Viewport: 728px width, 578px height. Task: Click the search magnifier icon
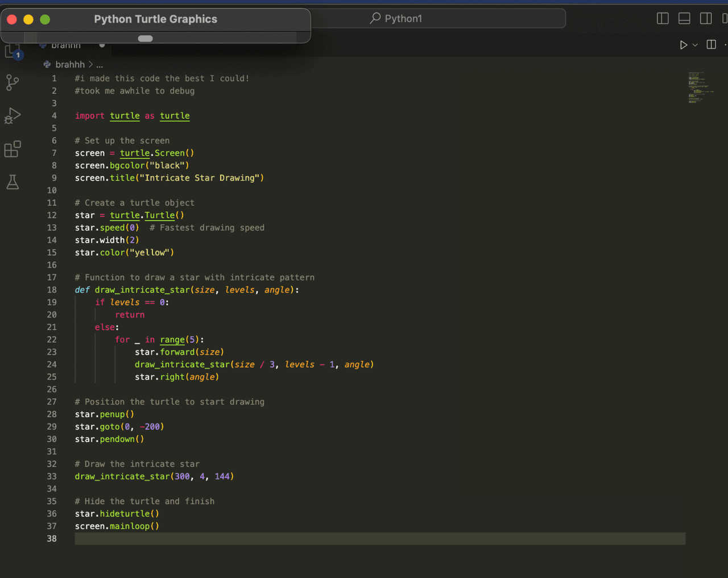coord(375,18)
